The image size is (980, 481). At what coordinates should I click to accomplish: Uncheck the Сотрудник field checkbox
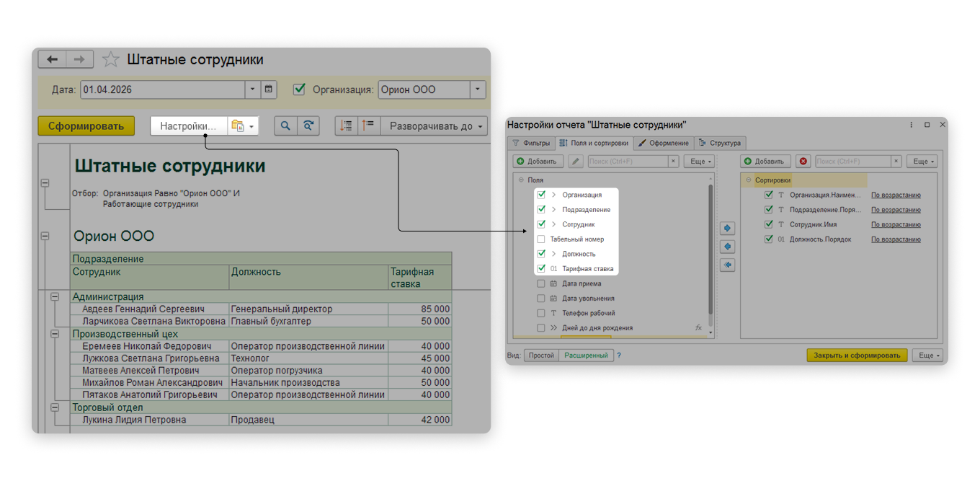click(541, 224)
